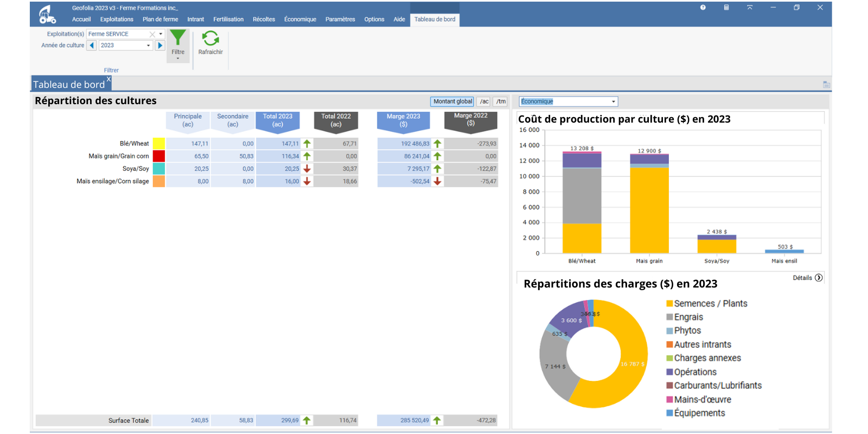The width and height of the screenshot is (868, 434).
Task: Click the Surface Totale row label
Action: [x=129, y=420]
